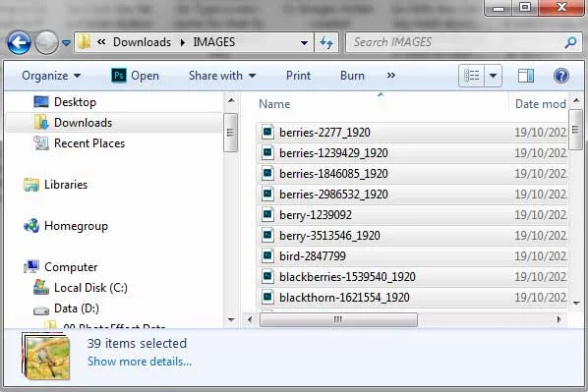Viewport: 588px width, 392px height.
Task: Click Open with Photoshop button
Action: (135, 76)
